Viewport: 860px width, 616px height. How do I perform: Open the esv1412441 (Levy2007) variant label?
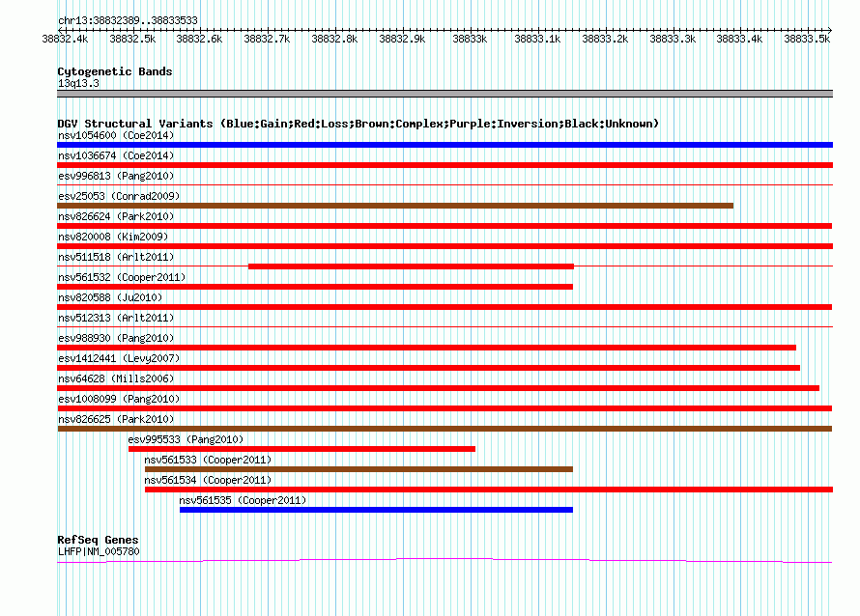coord(119,358)
